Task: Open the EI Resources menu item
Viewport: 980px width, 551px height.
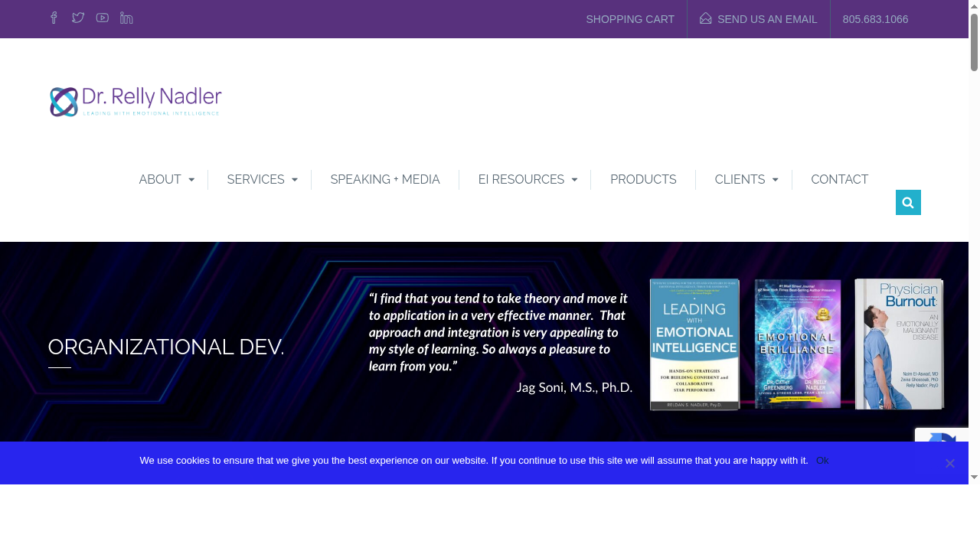Action: 521,180
